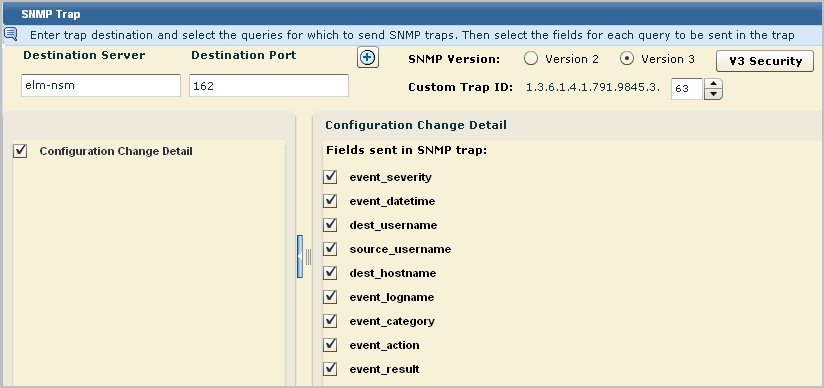Image resolution: width=824 pixels, height=388 pixels.
Task: Toggle the event_logname field checkbox
Action: (330, 297)
